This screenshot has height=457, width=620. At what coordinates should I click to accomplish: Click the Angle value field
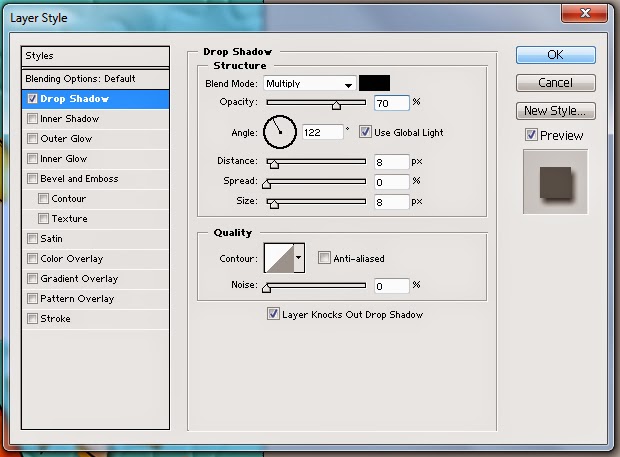coord(323,132)
